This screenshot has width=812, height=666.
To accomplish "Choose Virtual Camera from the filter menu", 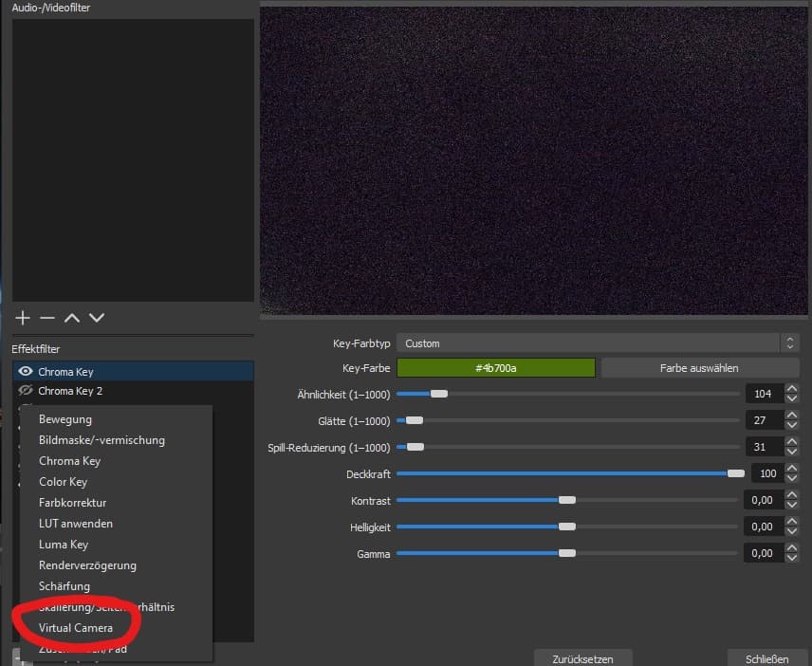I will [x=76, y=628].
